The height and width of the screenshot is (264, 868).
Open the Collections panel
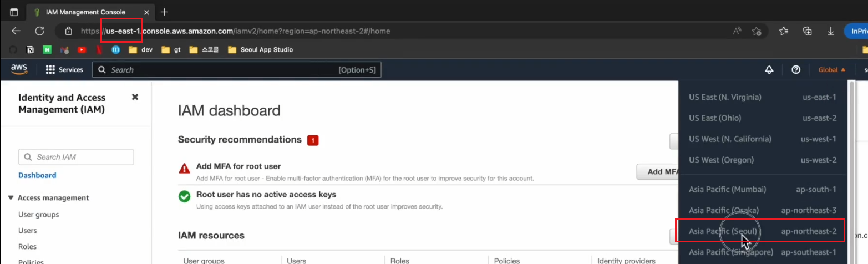click(808, 31)
